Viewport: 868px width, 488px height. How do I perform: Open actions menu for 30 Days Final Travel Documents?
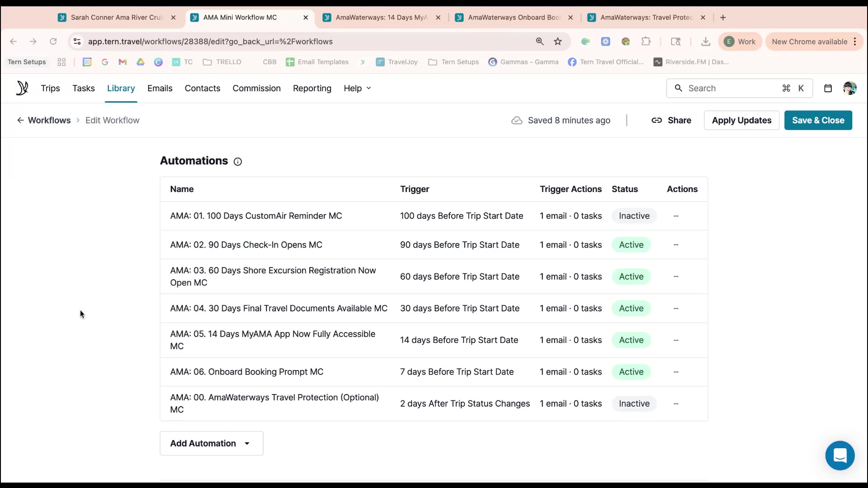[x=676, y=309]
